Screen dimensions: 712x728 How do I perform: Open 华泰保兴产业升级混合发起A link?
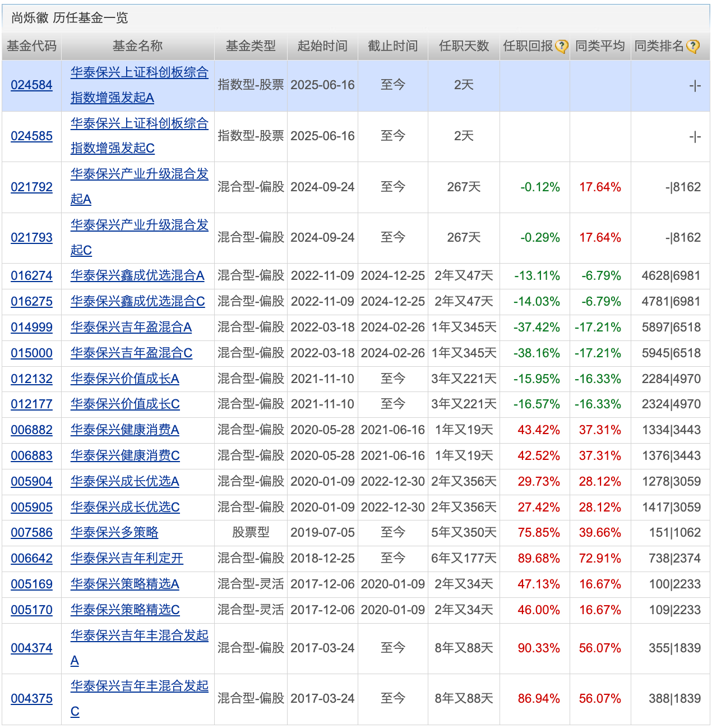coord(139,187)
